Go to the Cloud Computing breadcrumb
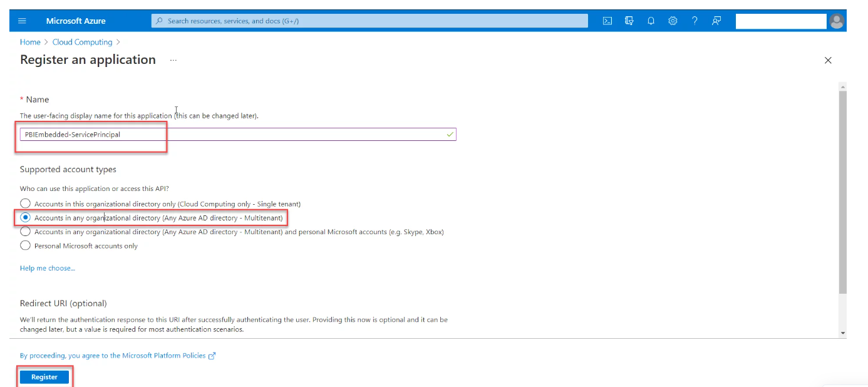868x387 pixels. (82, 42)
